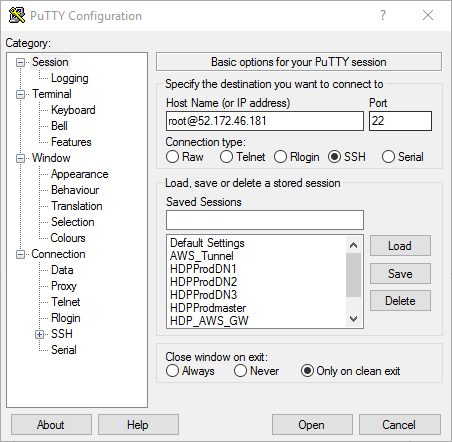The image size is (452, 442).
Task: Click the Port input field
Action: tap(400, 121)
